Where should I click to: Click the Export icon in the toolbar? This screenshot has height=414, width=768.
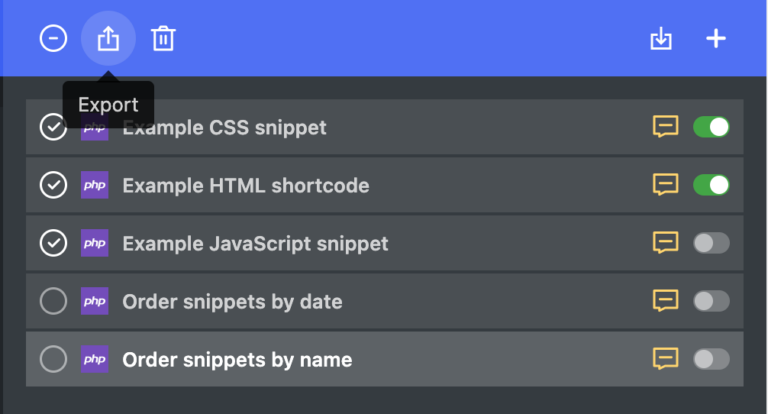pos(108,38)
